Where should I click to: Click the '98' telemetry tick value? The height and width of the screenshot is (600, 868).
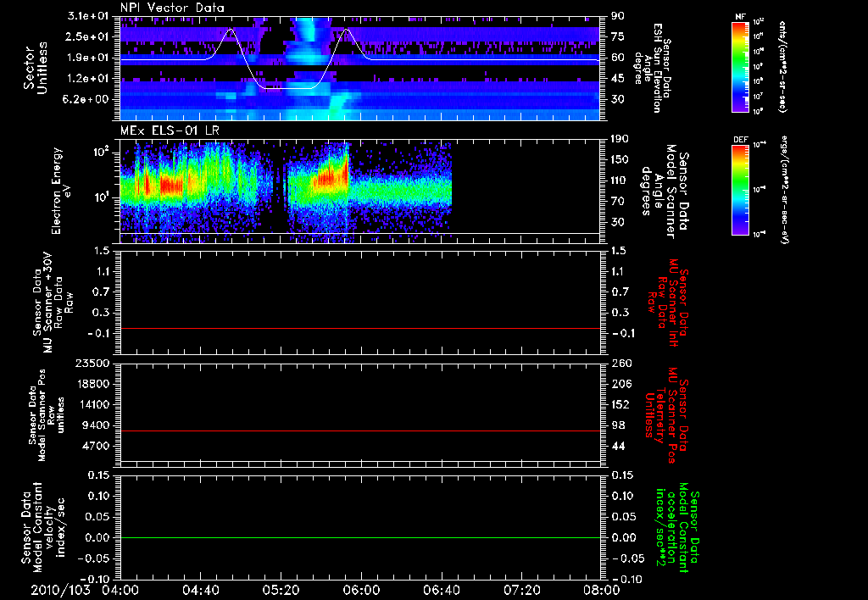pos(617,425)
